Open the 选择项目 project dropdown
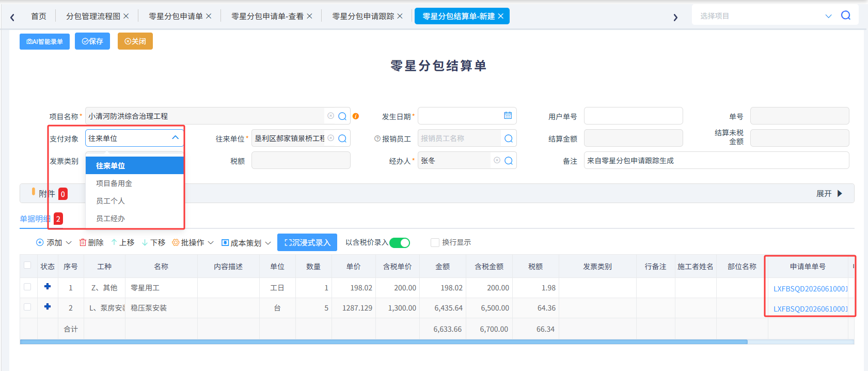The image size is (868, 371). (x=828, y=16)
